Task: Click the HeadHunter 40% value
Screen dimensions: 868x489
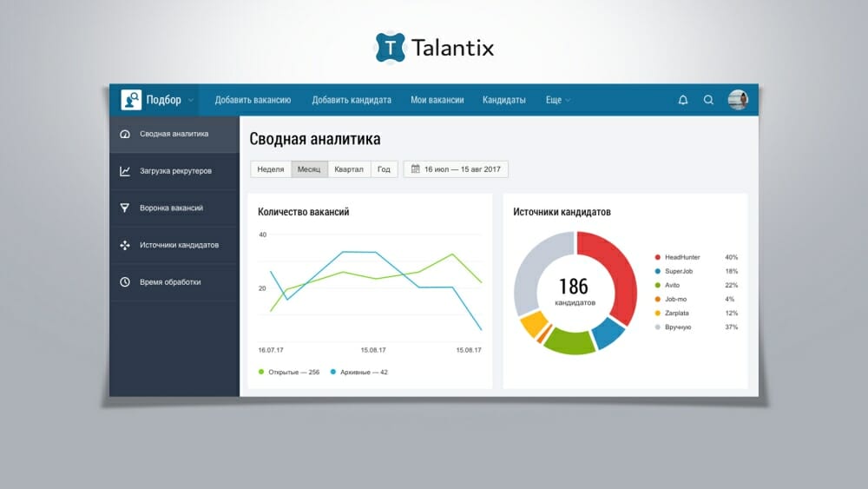Action: pyautogui.click(x=731, y=257)
